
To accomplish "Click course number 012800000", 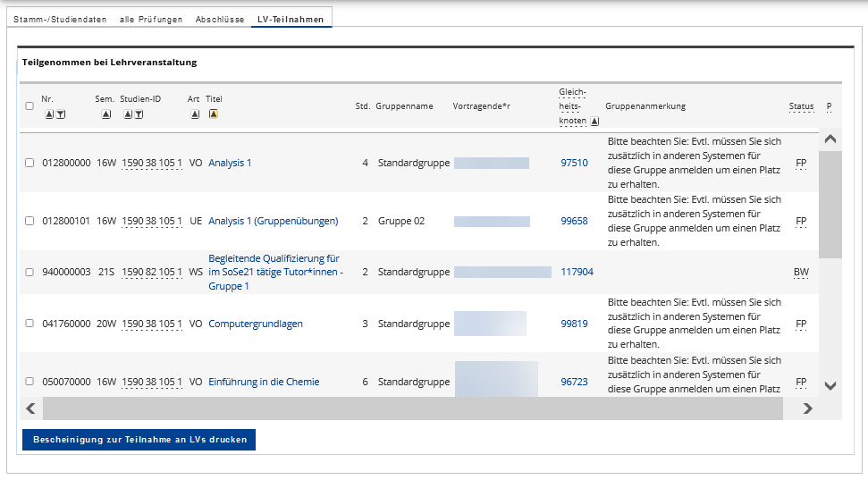I will click(66, 163).
